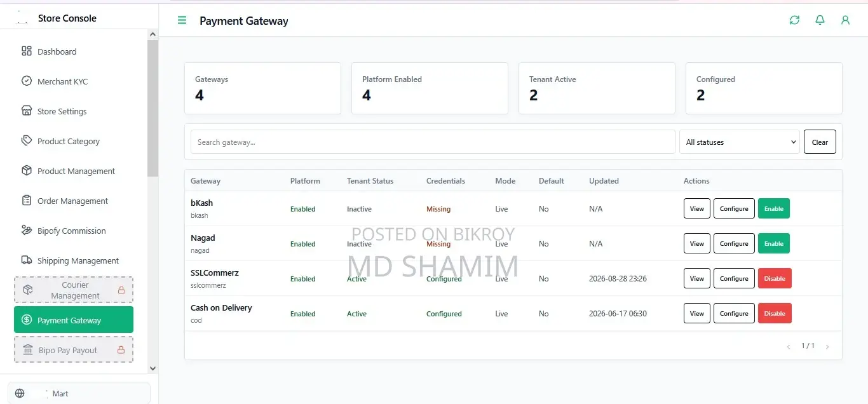Click the Merchant KYC checkmark icon
This screenshot has height=404, width=868.
point(27,81)
